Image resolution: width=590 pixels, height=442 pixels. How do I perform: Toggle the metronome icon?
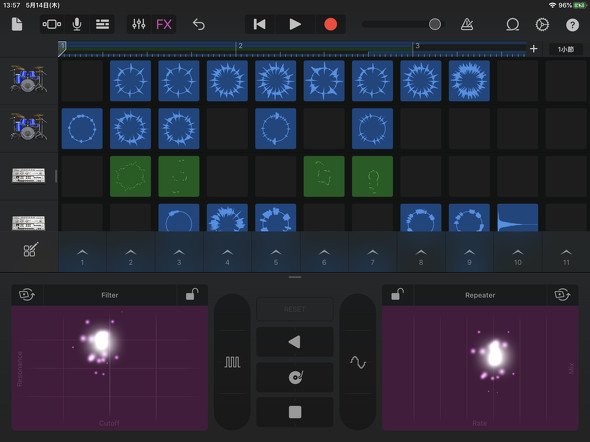467,24
